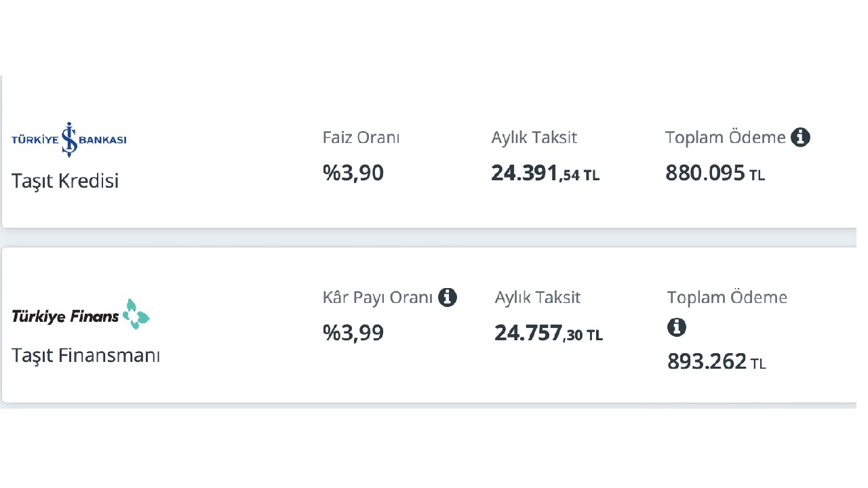Click the 24.391,54 TL monthly installment

point(545,174)
